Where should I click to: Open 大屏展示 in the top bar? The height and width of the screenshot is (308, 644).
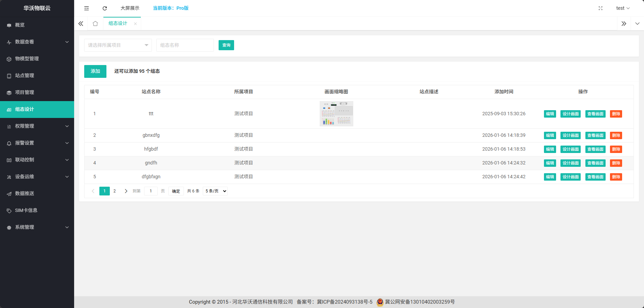(130, 8)
